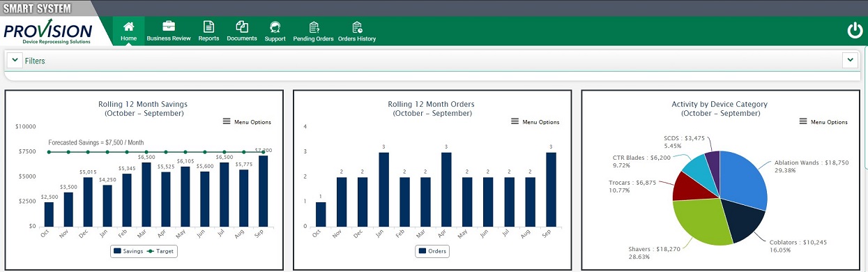This screenshot has width=868, height=272.
Task: Select the Support tab label
Action: [x=275, y=39]
